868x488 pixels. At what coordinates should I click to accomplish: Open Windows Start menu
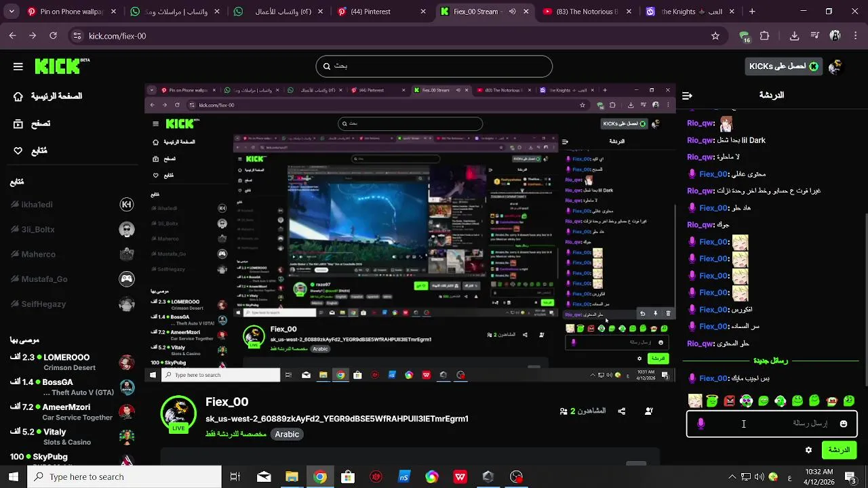click(x=13, y=477)
